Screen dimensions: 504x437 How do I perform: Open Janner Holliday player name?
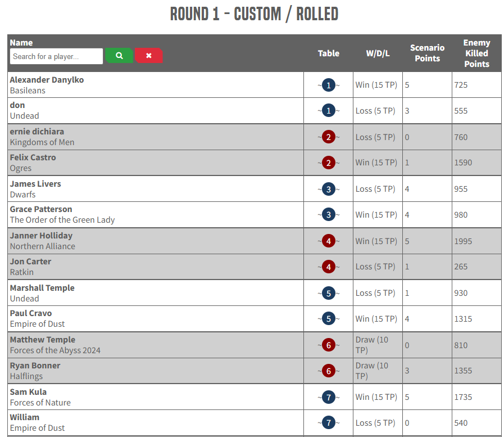[41, 236]
